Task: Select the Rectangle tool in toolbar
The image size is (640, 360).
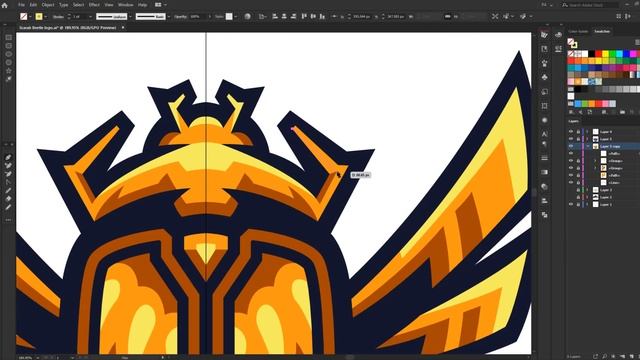Action: point(9,38)
